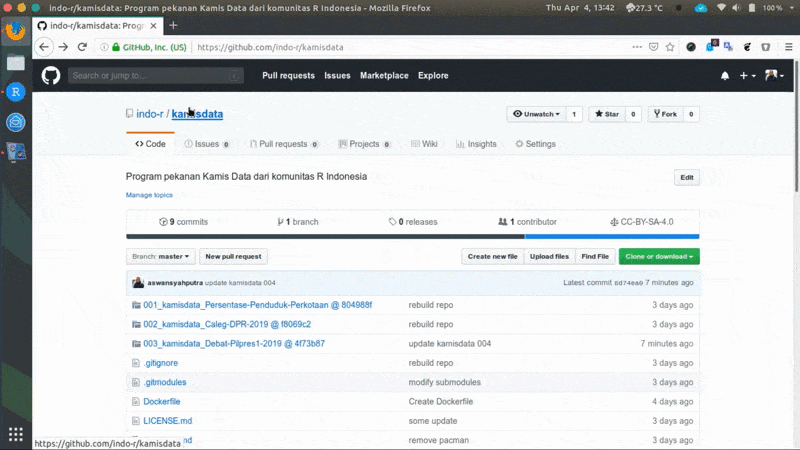Click the GitHub Octocat logo
Viewport: 800px width, 450px height.
tap(51, 76)
